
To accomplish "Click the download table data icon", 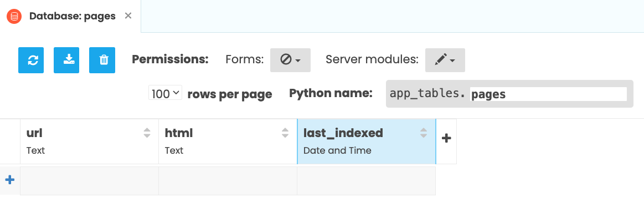I will point(66,60).
